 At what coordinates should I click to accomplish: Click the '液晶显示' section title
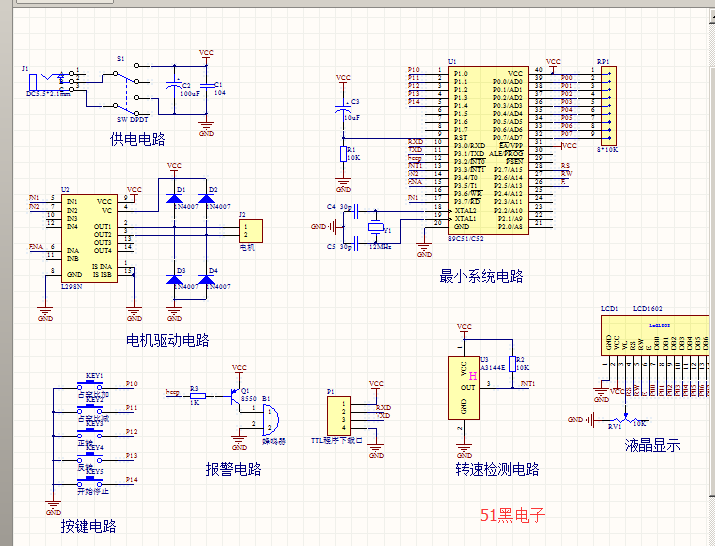652,445
